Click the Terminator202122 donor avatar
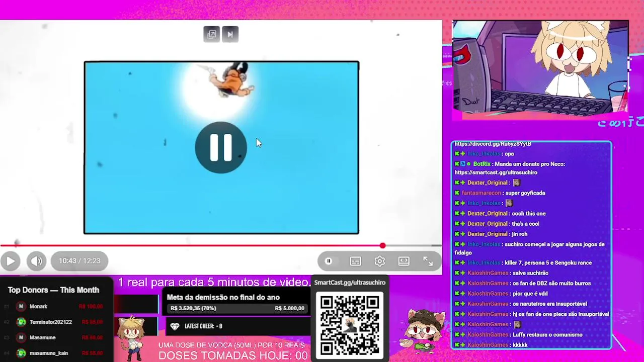The width and height of the screenshot is (644, 362). tap(21, 322)
